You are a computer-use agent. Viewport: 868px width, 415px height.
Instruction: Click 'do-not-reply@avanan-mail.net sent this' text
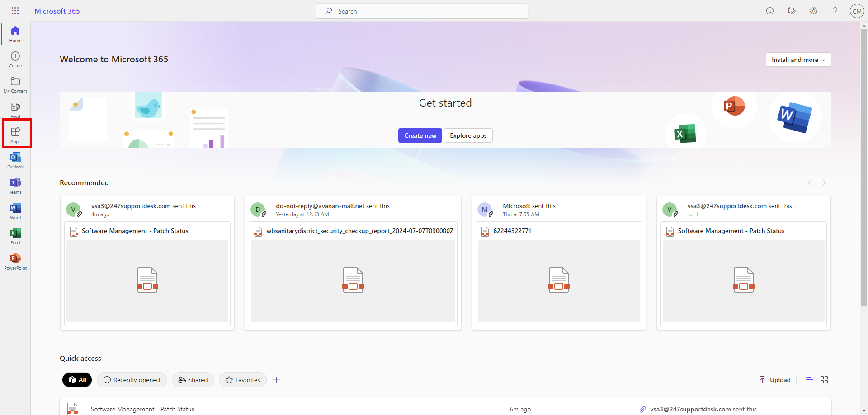click(x=333, y=206)
